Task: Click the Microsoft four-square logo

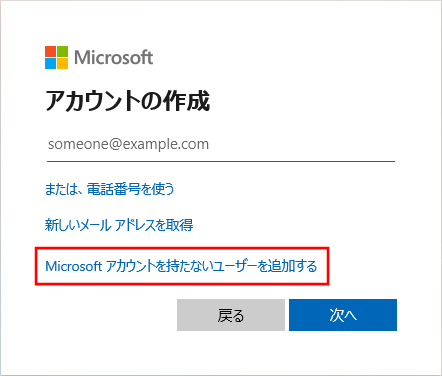Action: [x=56, y=58]
